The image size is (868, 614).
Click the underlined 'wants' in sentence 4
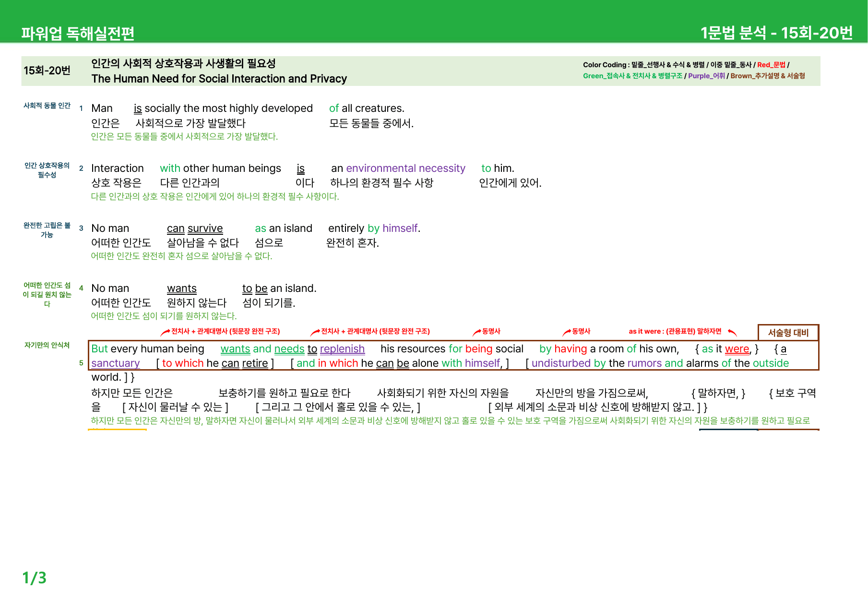[x=182, y=289]
